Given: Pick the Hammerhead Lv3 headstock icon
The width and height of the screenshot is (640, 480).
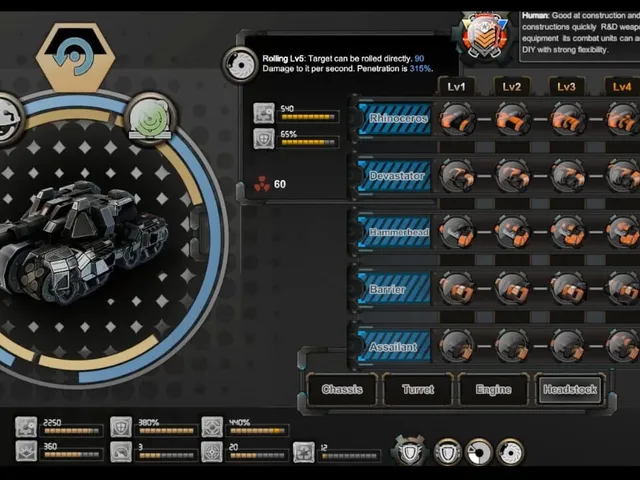Looking at the screenshot, I should pos(567,232).
